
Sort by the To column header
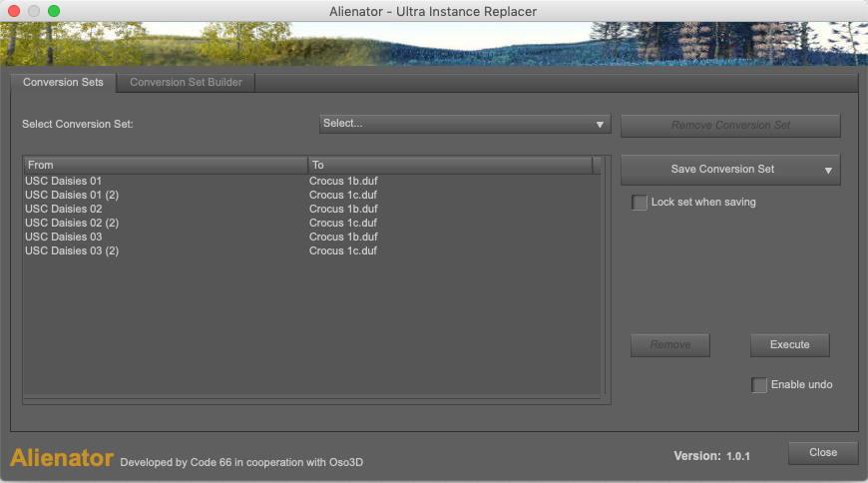450,165
